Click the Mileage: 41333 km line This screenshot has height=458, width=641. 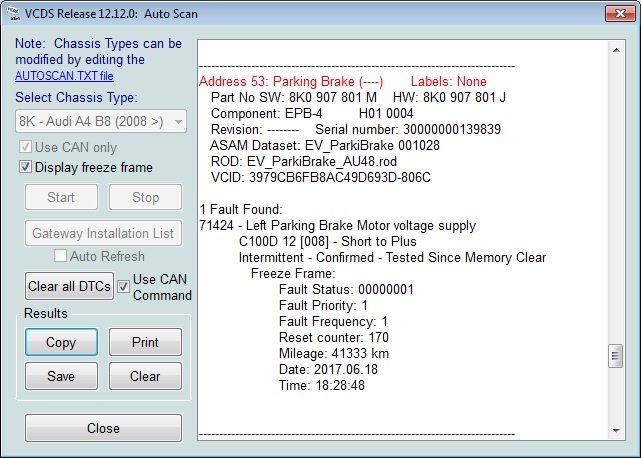[334, 353]
